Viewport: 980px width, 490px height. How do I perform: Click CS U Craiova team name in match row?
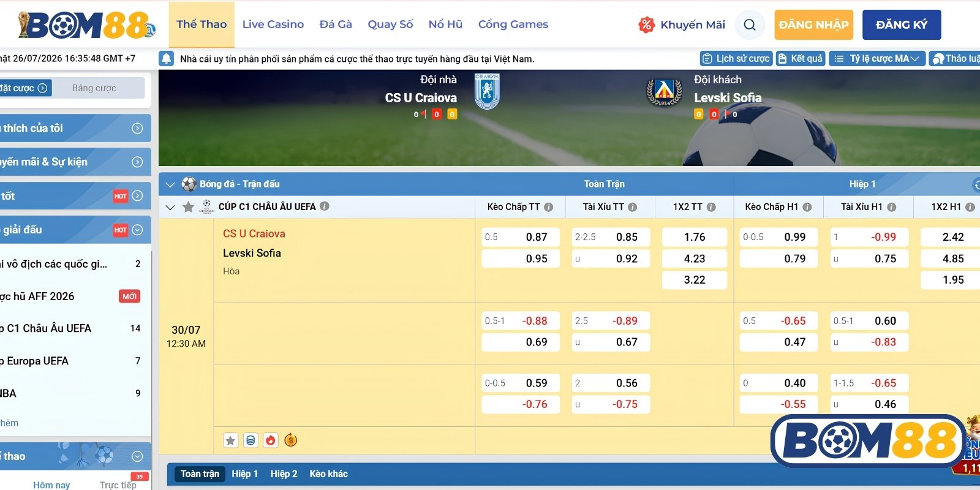[254, 233]
